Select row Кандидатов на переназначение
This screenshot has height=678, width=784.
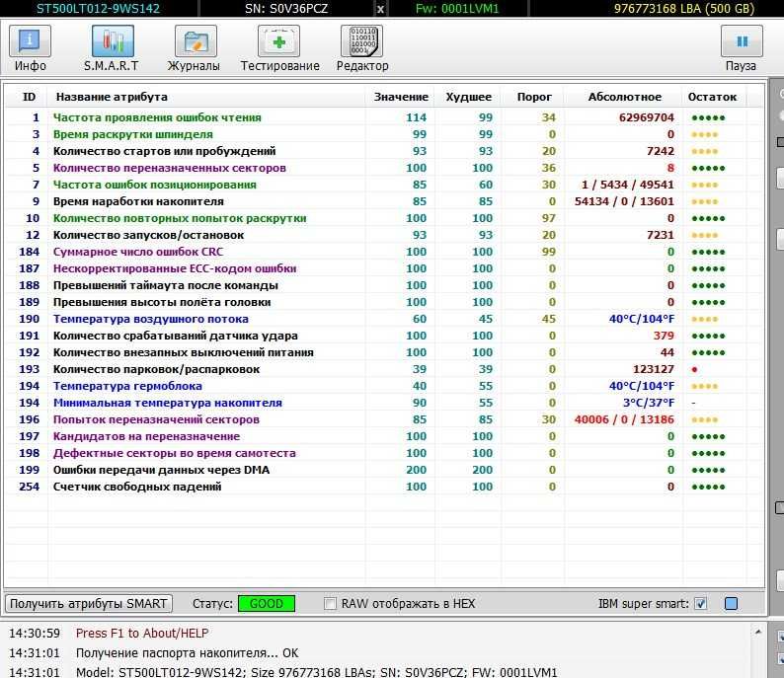point(385,436)
